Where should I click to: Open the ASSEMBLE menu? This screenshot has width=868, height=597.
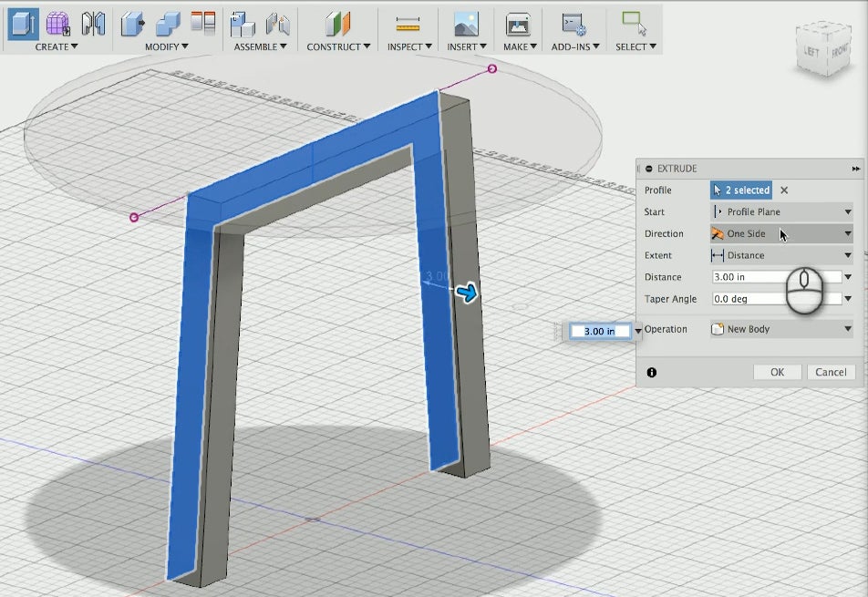[x=260, y=47]
